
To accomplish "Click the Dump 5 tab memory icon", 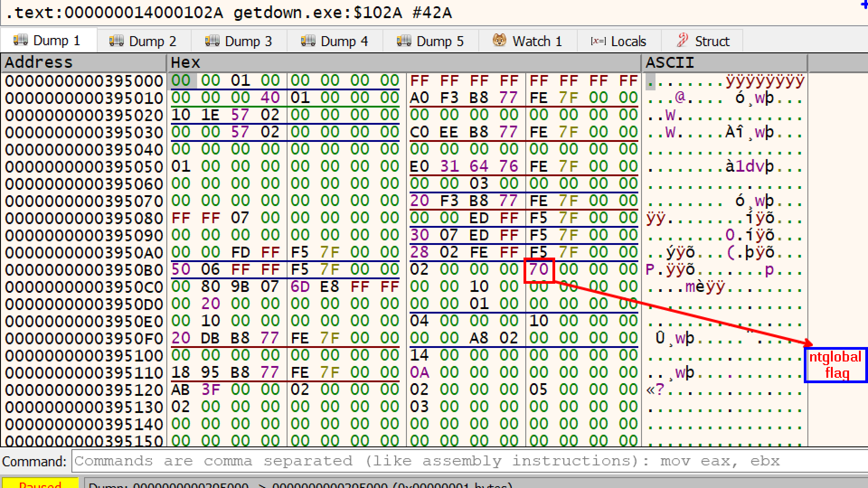I will pos(404,41).
